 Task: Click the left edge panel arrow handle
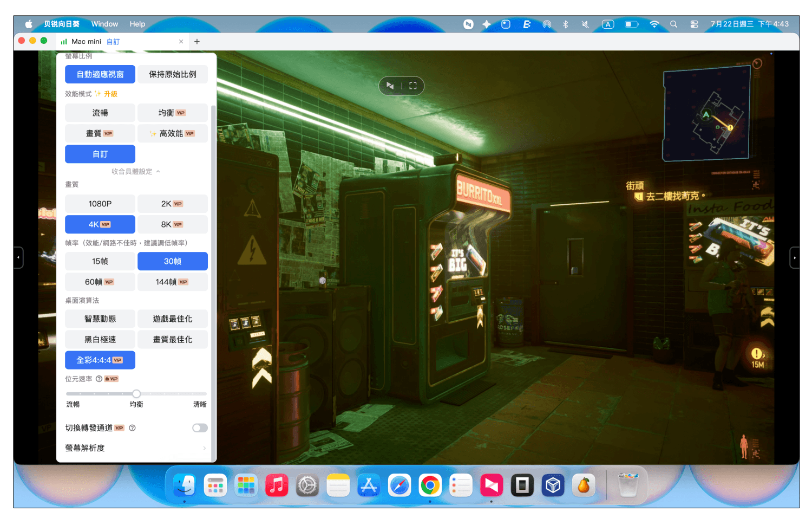(18, 257)
